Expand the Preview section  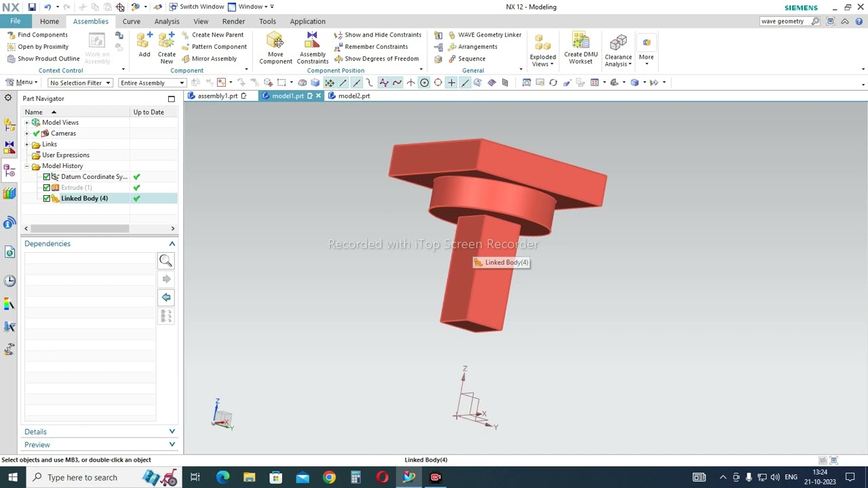click(x=172, y=445)
